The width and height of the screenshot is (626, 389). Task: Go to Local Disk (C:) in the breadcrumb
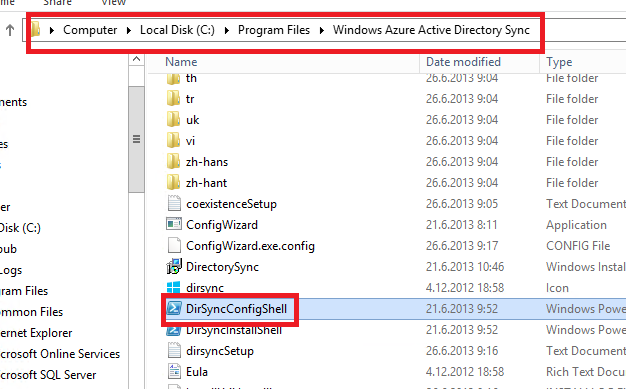[x=177, y=30]
